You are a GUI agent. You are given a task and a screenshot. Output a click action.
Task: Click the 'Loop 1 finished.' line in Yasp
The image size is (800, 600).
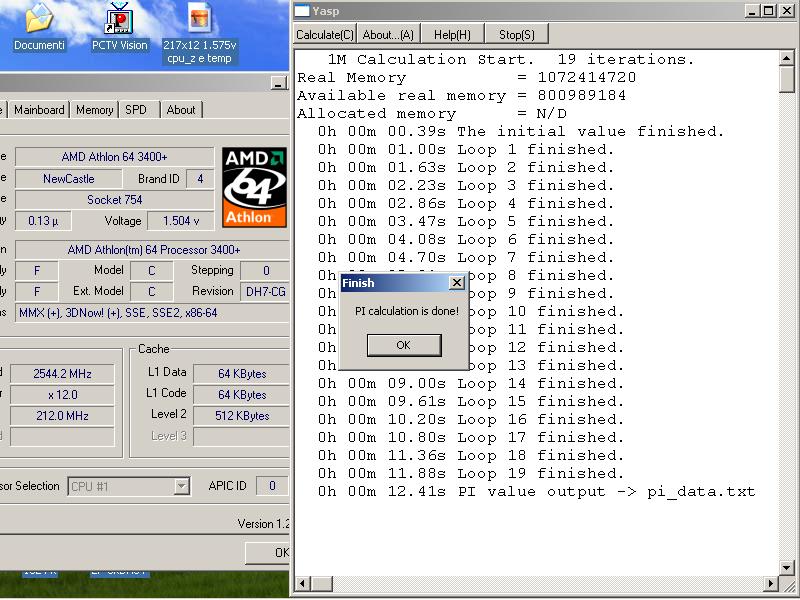coord(466,149)
